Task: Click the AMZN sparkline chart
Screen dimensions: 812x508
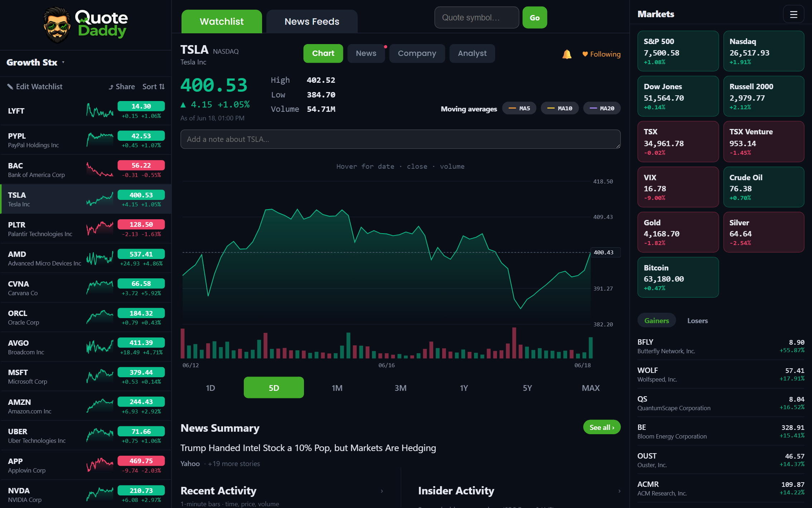Action: click(x=100, y=406)
